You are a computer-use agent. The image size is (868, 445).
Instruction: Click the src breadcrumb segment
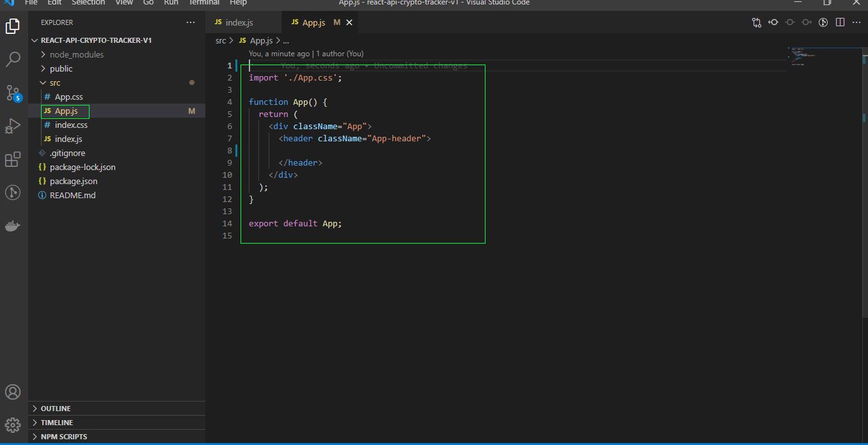tap(221, 40)
